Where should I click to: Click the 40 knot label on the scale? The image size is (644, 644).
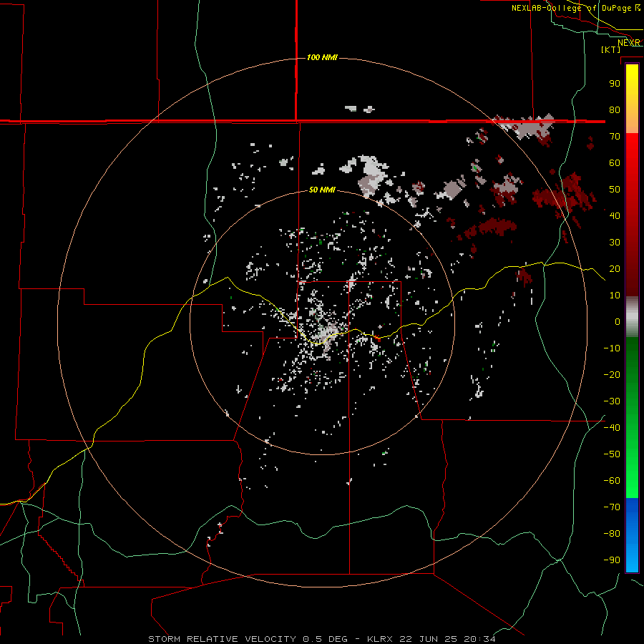615,215
